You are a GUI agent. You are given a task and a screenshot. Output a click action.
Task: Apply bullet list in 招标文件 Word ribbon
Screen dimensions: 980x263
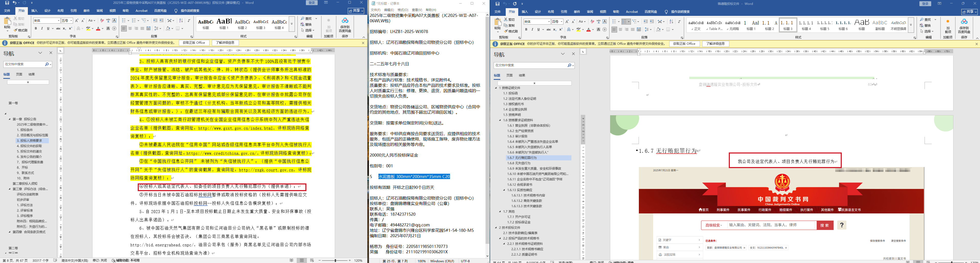pos(124,20)
